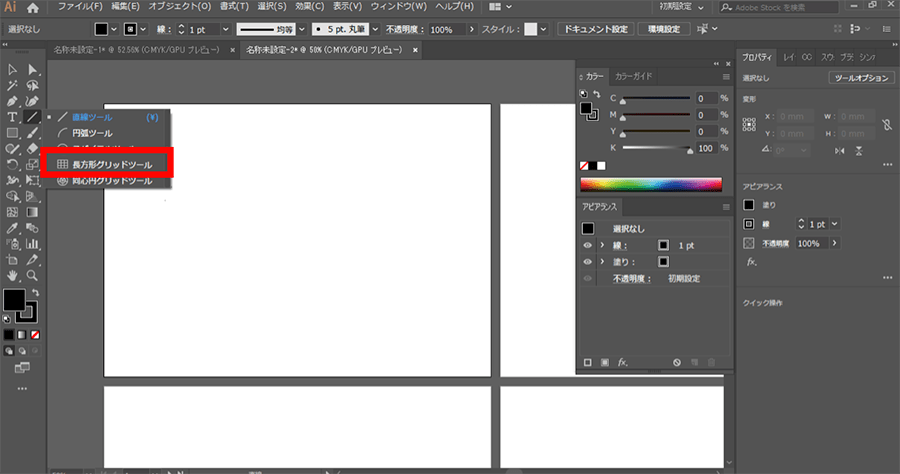900x474 pixels.
Task: Toggle screen mode icon in toolbar
Action: click(x=22, y=368)
